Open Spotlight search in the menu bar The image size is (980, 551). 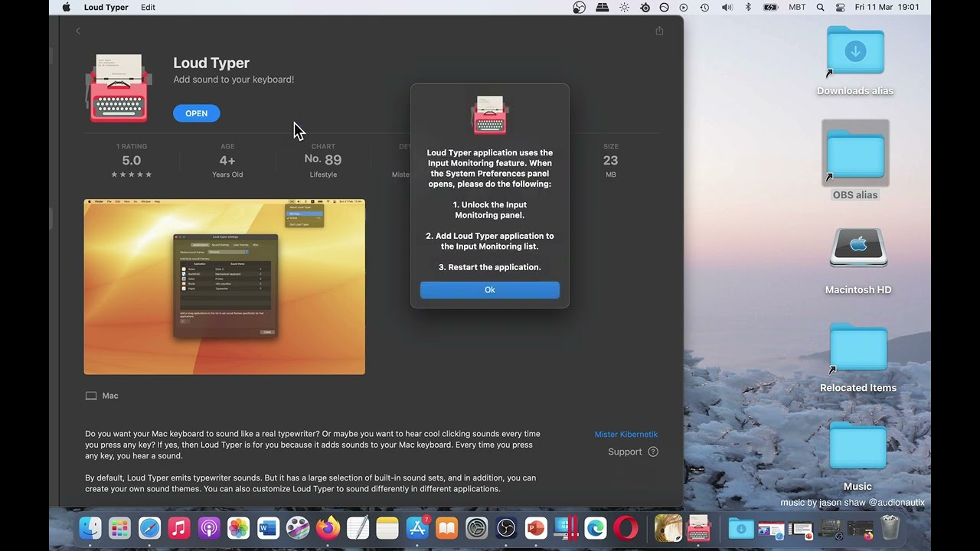821,8
